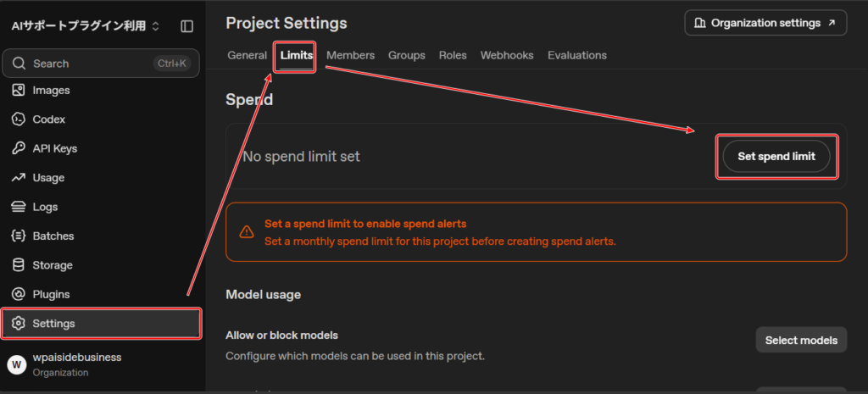Click the Search input field
The width and height of the screenshot is (868, 394).
[x=100, y=63]
